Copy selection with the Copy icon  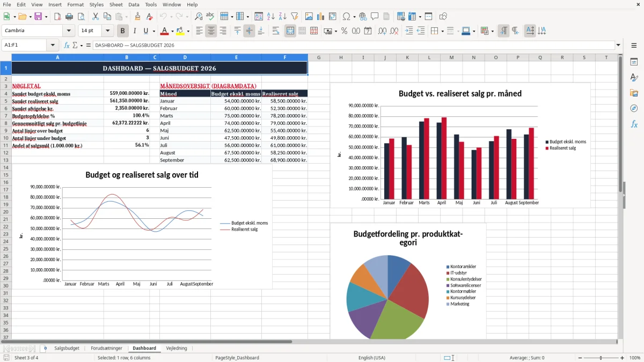(107, 17)
